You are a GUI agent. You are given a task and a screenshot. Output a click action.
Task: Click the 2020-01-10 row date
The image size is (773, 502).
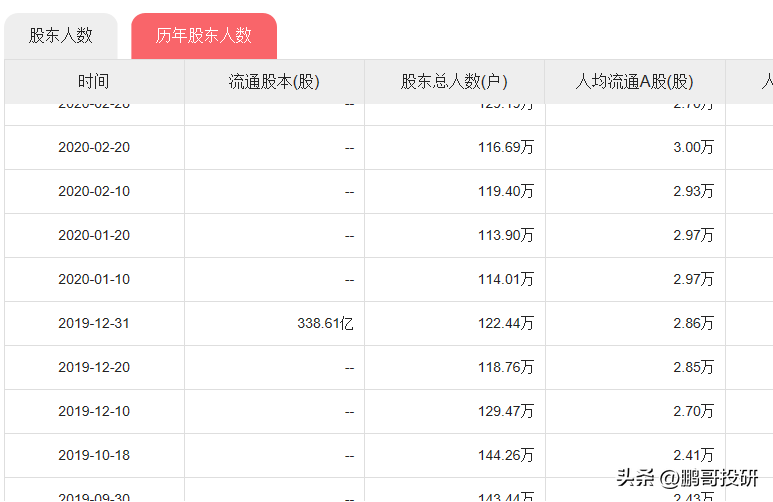point(94,280)
